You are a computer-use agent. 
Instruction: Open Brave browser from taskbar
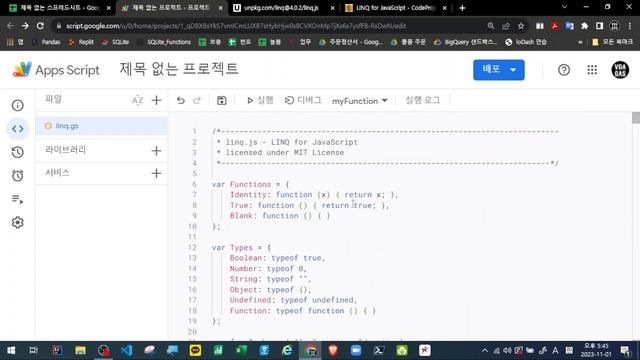coord(333,350)
